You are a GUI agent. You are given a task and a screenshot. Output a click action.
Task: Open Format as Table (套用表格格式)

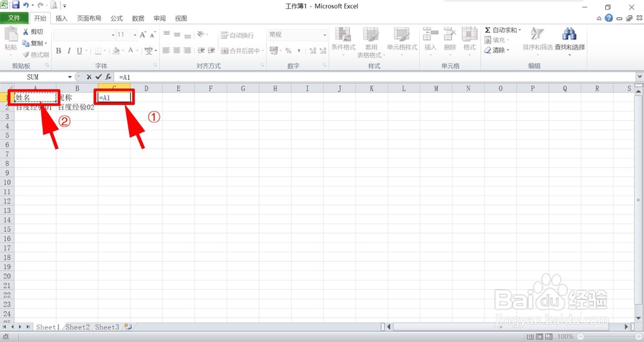click(371, 43)
